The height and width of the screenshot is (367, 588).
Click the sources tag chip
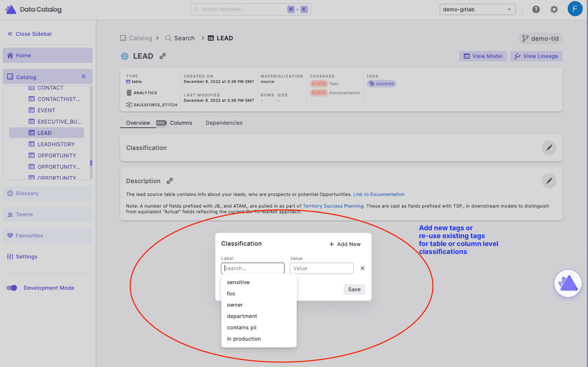[x=381, y=84]
